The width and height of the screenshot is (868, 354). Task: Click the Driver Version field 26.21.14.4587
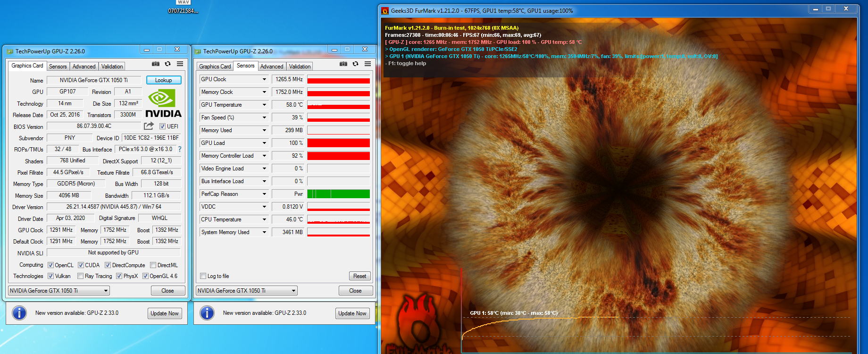pyautogui.click(x=114, y=207)
